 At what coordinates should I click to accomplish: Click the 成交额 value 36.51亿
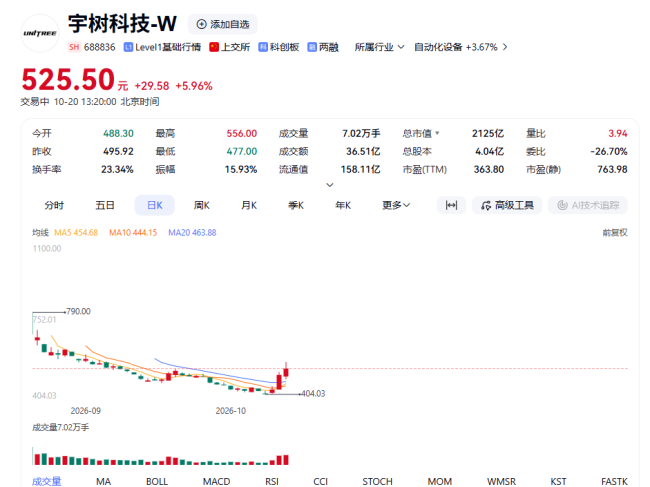pos(363,152)
